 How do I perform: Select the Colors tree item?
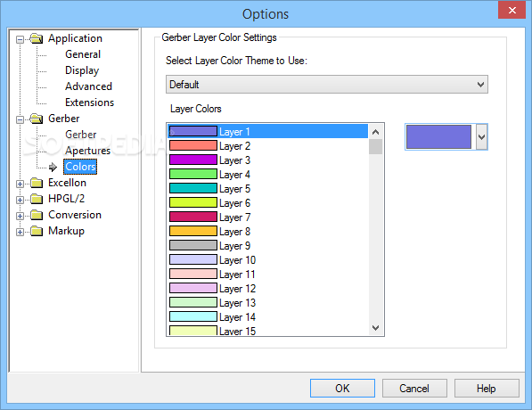click(80, 167)
